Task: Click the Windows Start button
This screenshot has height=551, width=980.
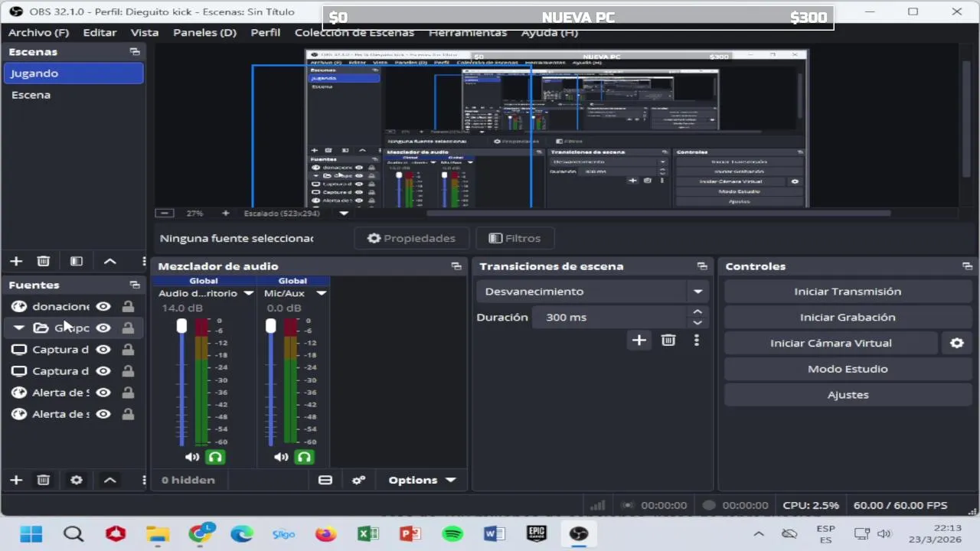Action: point(31,533)
